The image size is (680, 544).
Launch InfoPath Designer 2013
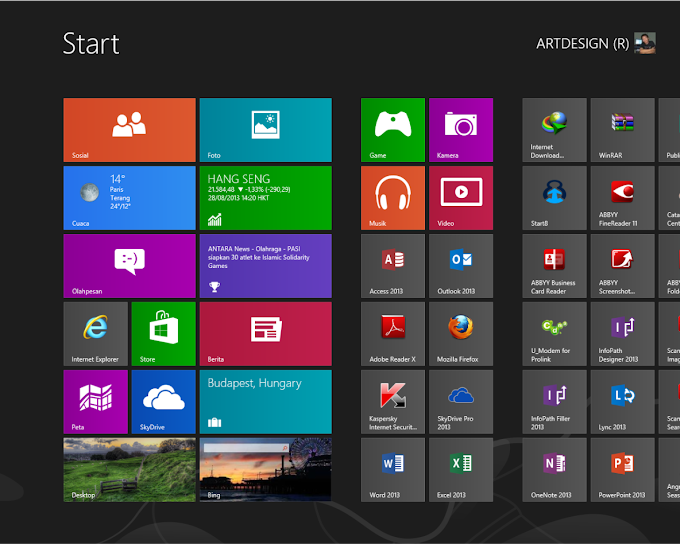[622, 334]
